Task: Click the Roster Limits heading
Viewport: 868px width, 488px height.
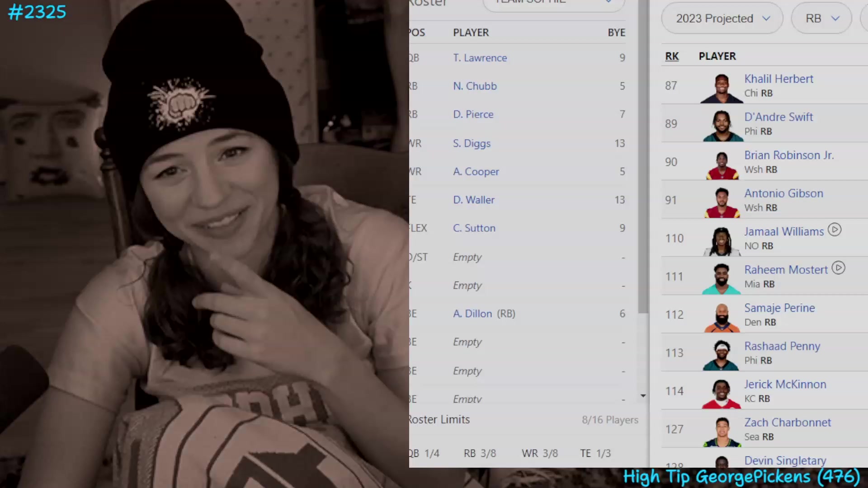Action: [439, 420]
